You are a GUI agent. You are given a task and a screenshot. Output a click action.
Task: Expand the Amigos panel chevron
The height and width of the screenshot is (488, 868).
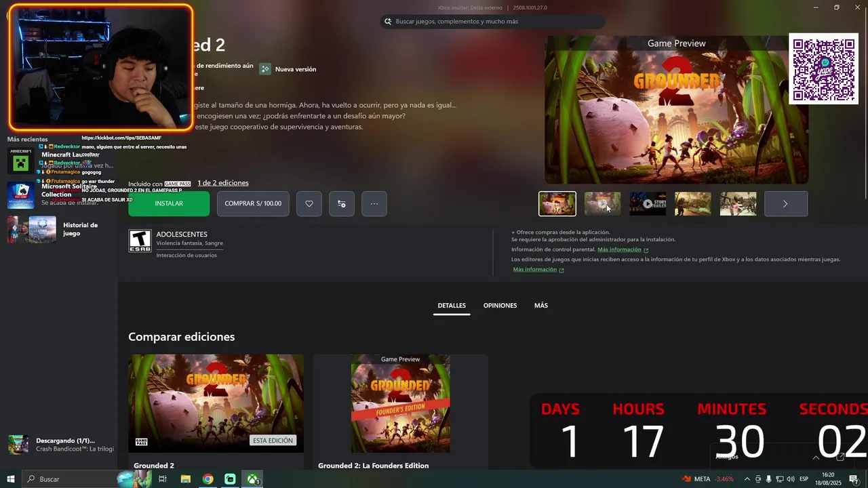816,457
